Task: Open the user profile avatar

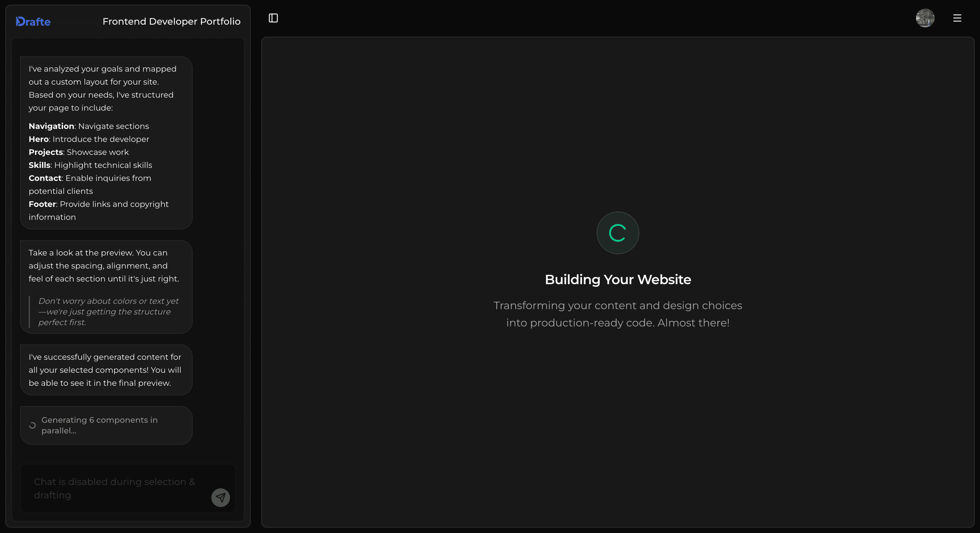Action: [x=925, y=18]
